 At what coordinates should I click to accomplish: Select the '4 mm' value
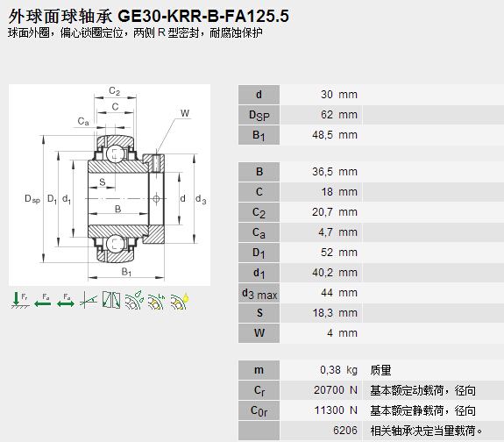coord(342,333)
